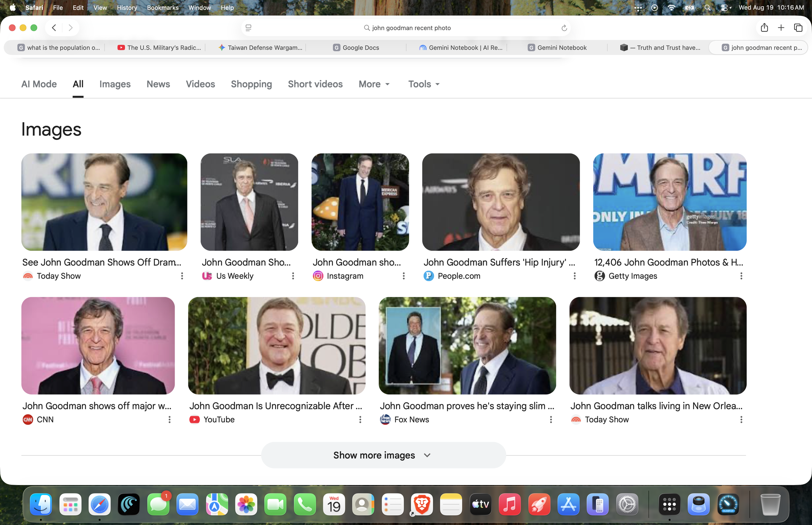This screenshot has height=525, width=812.
Task: Switch to the Taiwan Defense Wargam... tab
Action: click(260, 48)
